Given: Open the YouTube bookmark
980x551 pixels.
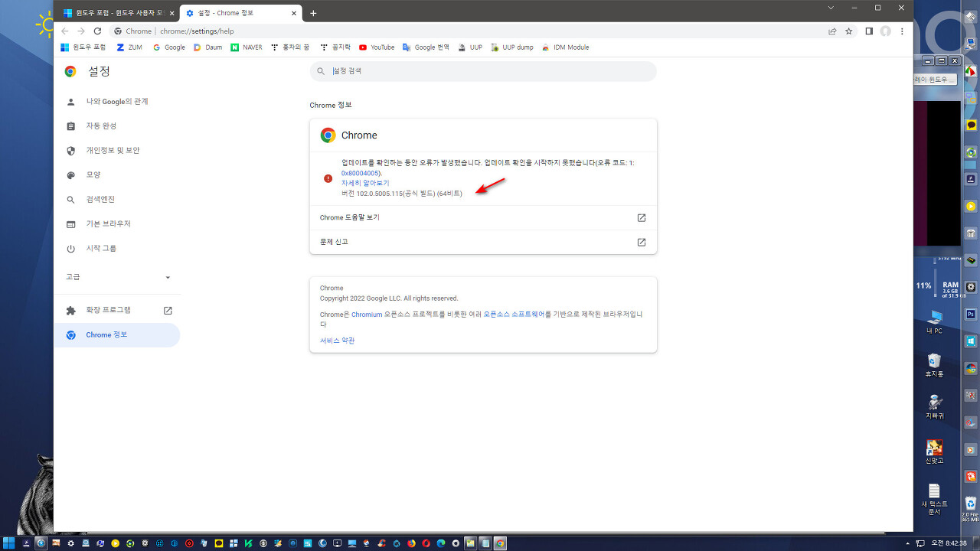Looking at the screenshot, I should [377, 47].
